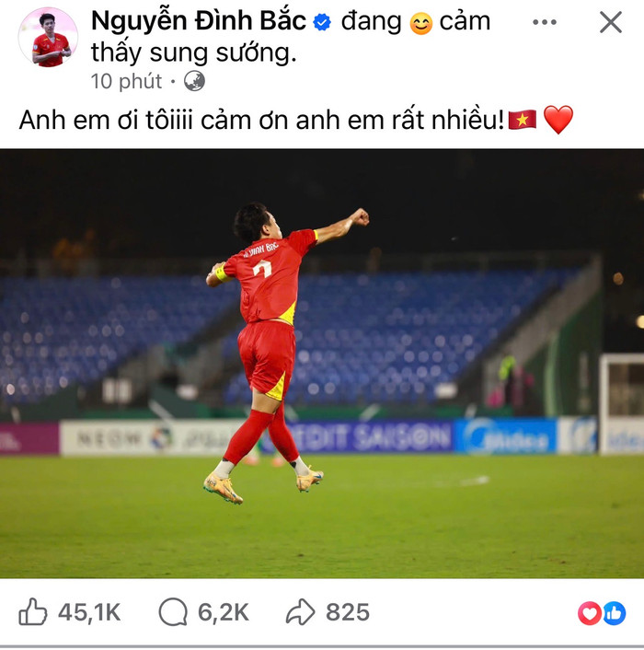The image size is (644, 650).
Task: Open the football player photo
Action: pyautogui.click(x=322, y=364)
